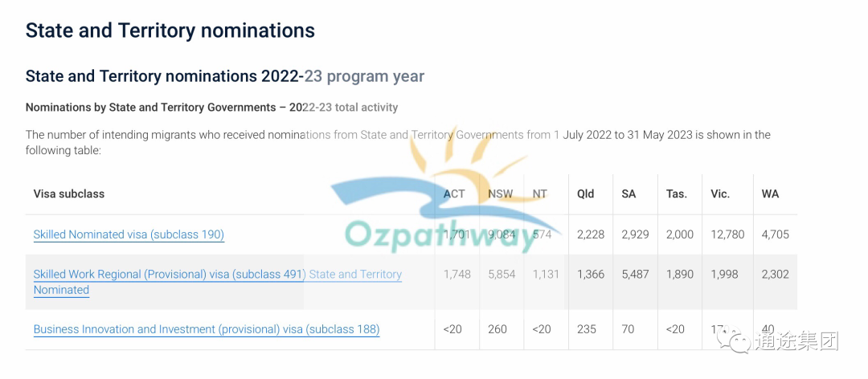
Task: Open the Skilled Work Regional (subclass 491) link
Action: pos(218,282)
